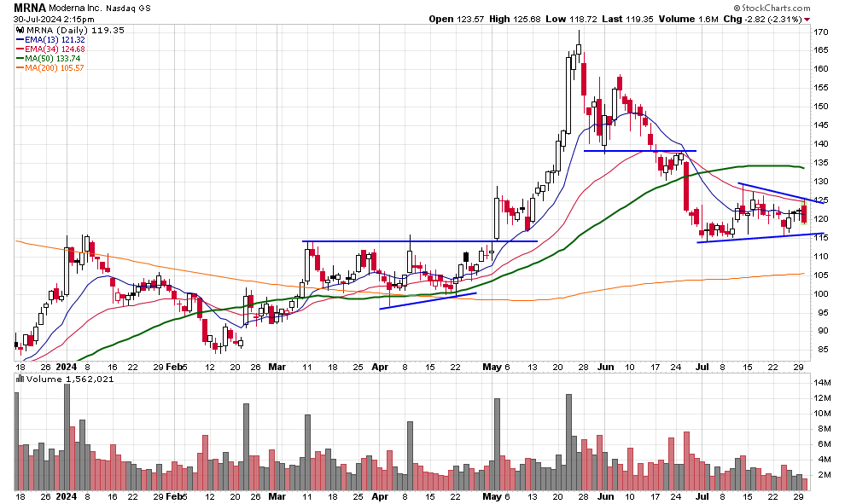This screenshot has height=504, width=845.
Task: Click the High 125.68 value
Action: 515,20
